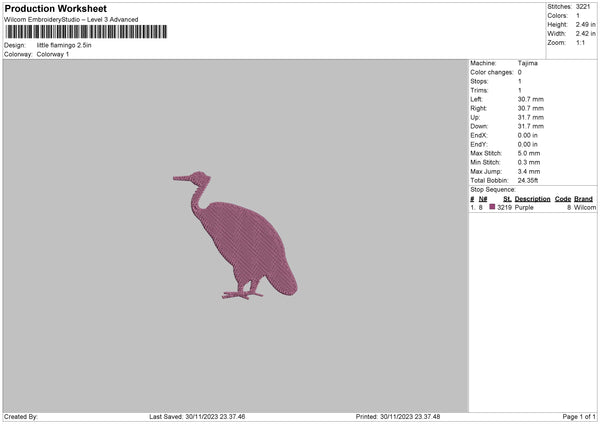
Task: Select the Production Worksheet title
Action: 55,8
